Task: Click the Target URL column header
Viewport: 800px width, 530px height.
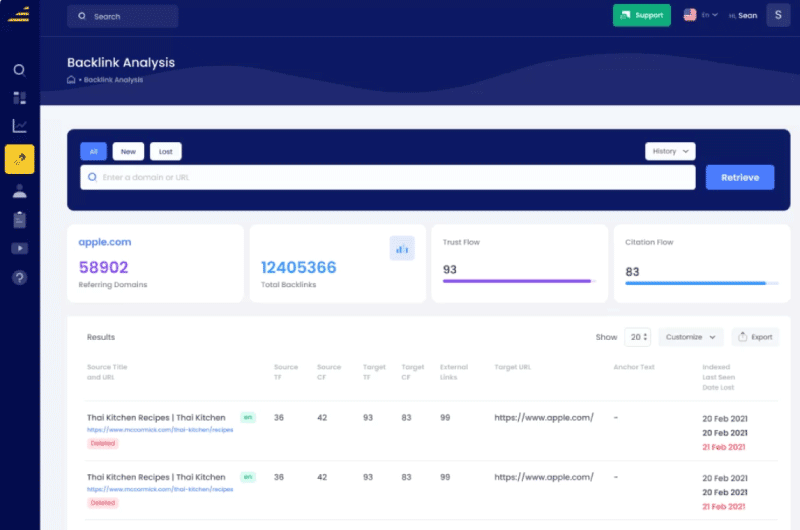Action: (x=512, y=367)
